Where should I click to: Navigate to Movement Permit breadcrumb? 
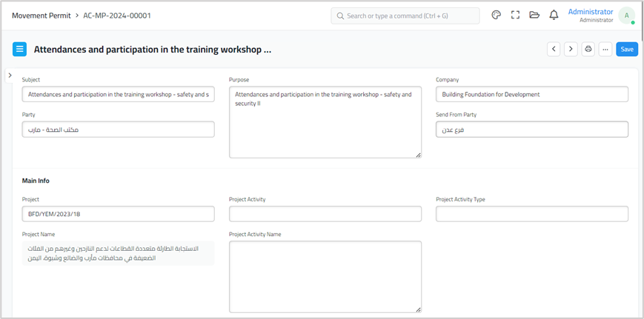tap(42, 16)
